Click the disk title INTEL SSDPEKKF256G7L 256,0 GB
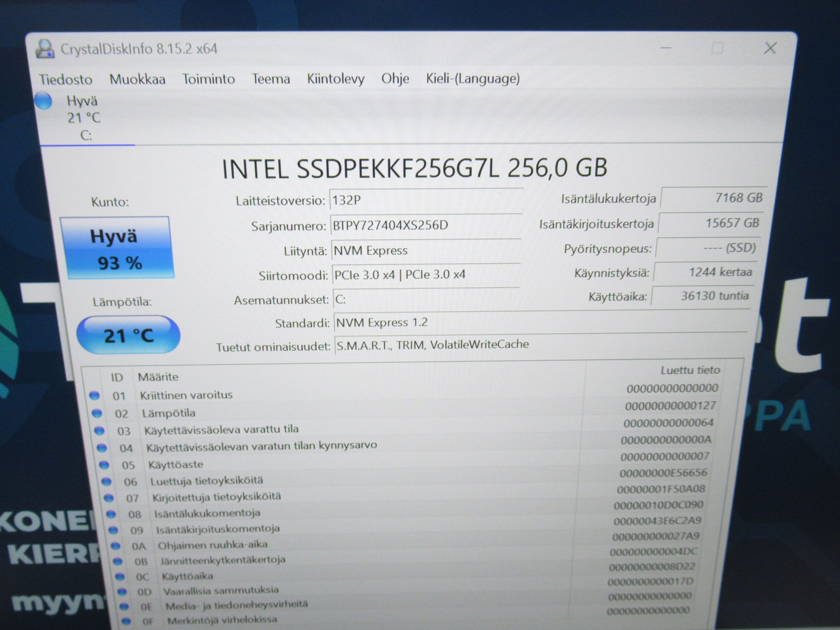Viewport: 840px width, 630px height. point(414,168)
